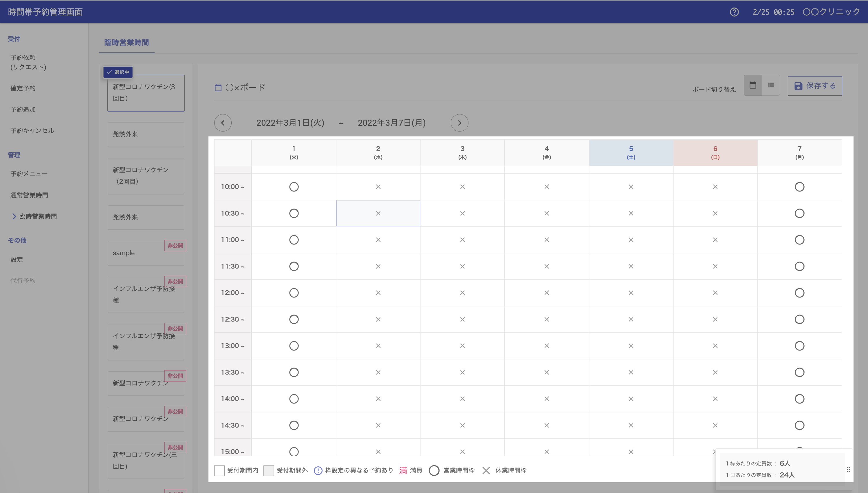The width and height of the screenshot is (868, 493).
Task: Switch to calendar board view icon
Action: tap(752, 85)
